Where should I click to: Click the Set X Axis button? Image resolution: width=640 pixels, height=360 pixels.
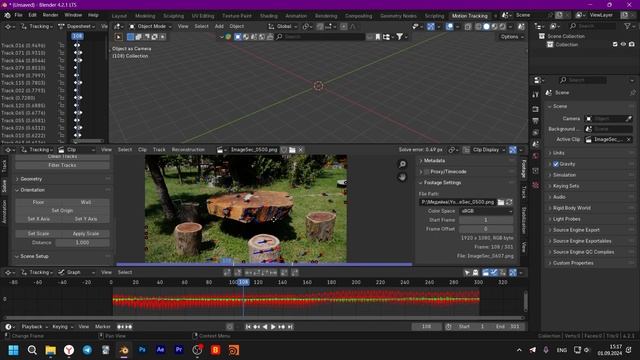pos(38,219)
